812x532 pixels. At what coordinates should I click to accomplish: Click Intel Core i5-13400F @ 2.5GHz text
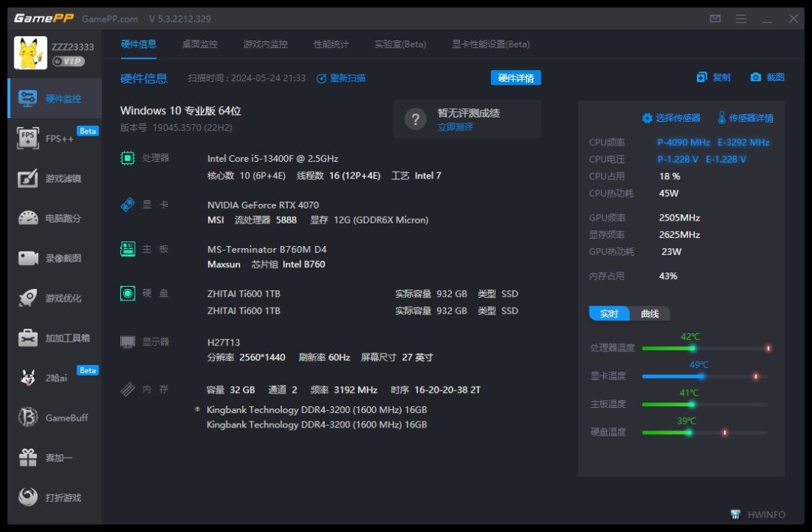[x=272, y=158]
